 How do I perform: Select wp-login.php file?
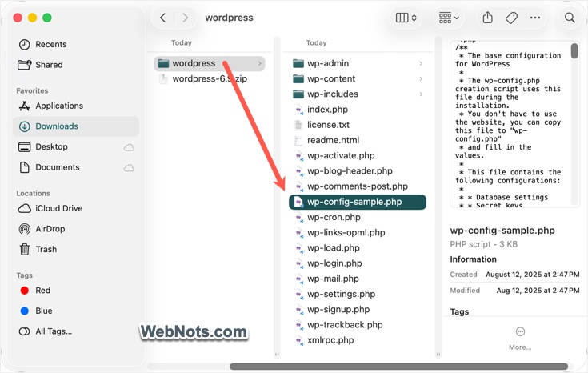[x=358, y=263]
